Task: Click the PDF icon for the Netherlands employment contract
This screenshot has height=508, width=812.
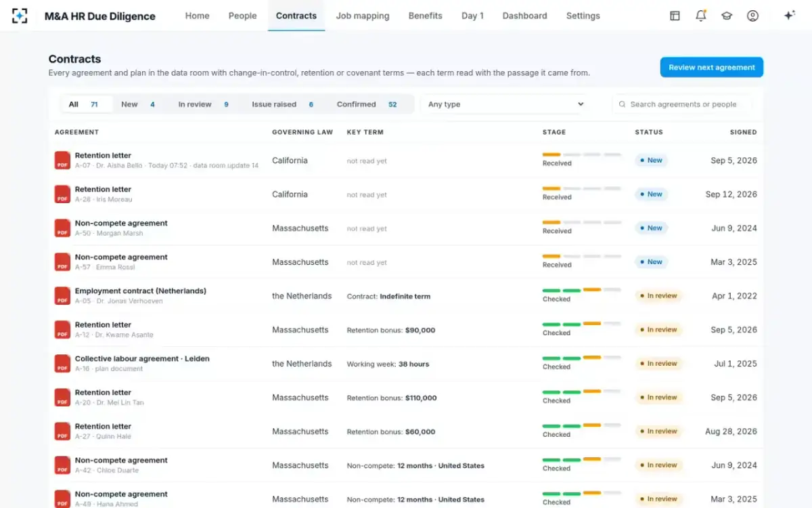Action: [62, 296]
